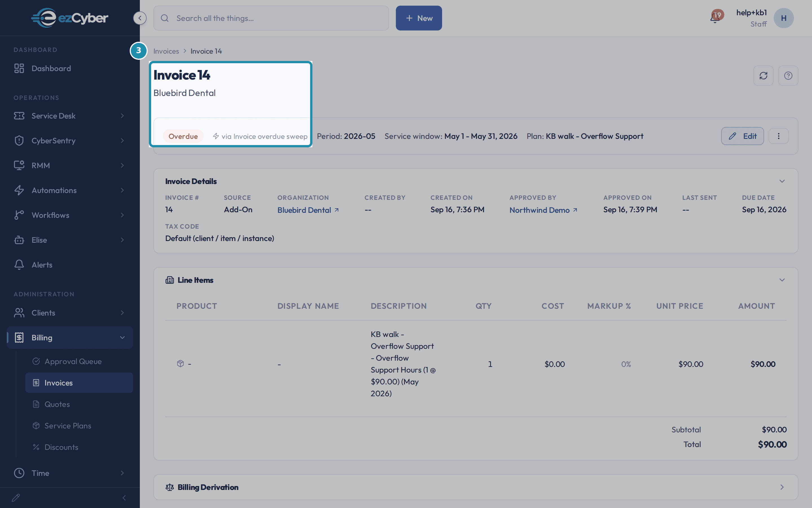The height and width of the screenshot is (508, 812).
Task: Click the Tax Code Default value
Action: [220, 238]
